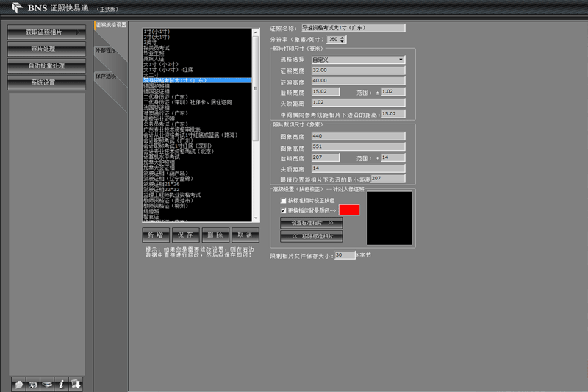
Task: Click the list scrollbar's down arrow
Action: [x=256, y=218]
